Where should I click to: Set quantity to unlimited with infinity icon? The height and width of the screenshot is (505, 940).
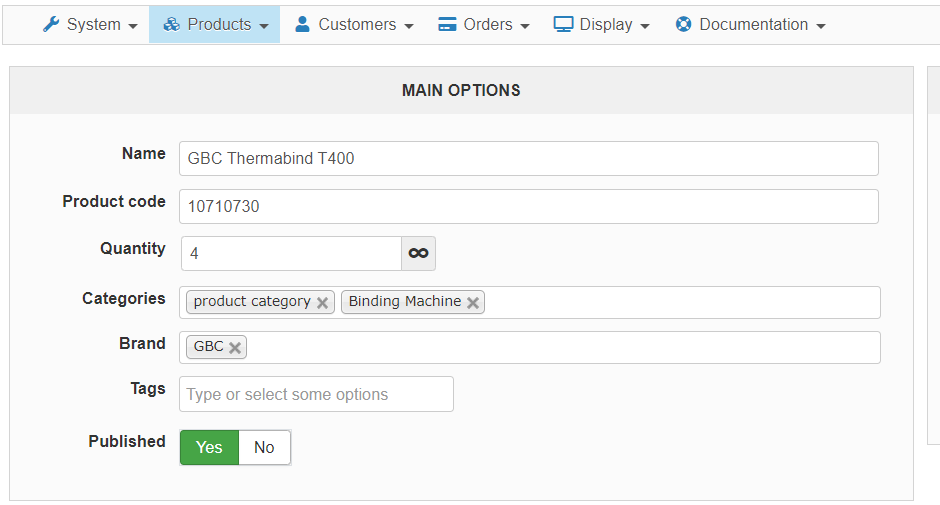[418, 254]
